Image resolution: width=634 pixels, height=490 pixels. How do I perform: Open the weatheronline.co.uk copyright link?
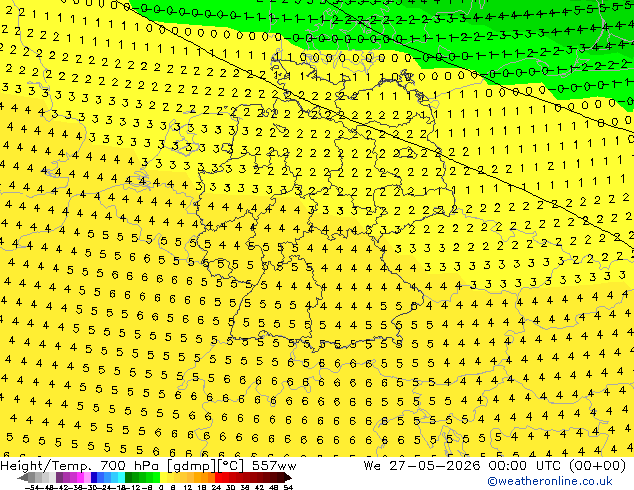pos(550,481)
